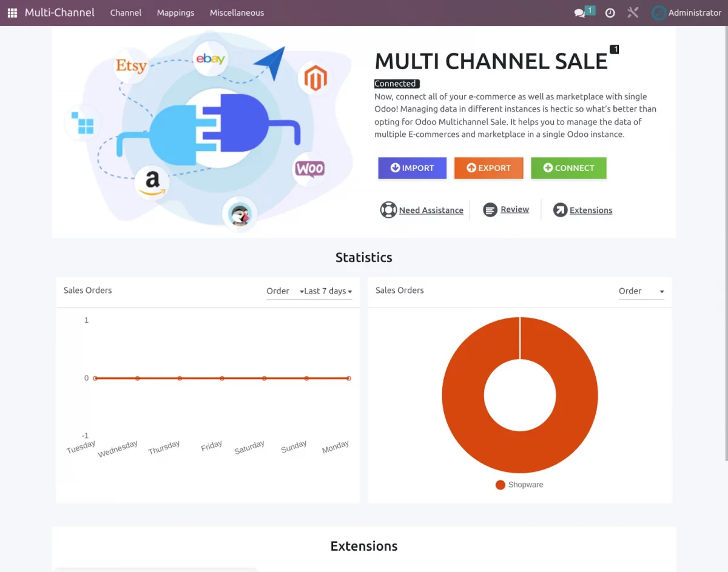Open the apps grid home menu
The height and width of the screenshot is (572, 728).
[x=12, y=13]
